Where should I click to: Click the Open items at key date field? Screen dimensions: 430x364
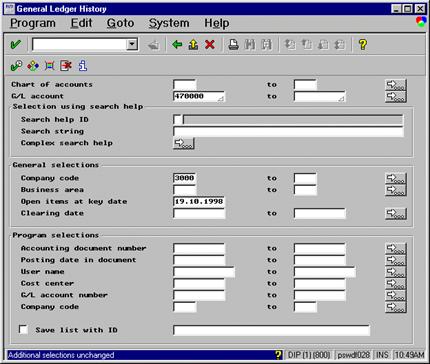pyautogui.click(x=199, y=202)
